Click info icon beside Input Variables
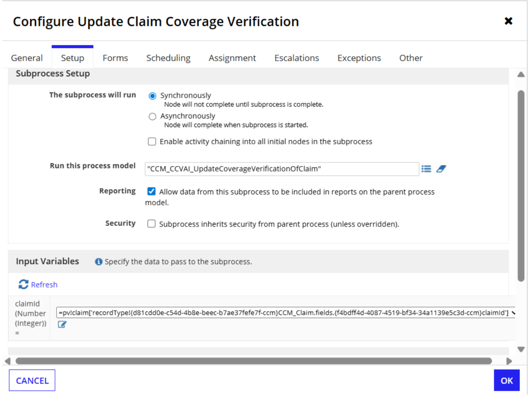Screen dimensions: 532x400 pyautogui.click(x=98, y=262)
